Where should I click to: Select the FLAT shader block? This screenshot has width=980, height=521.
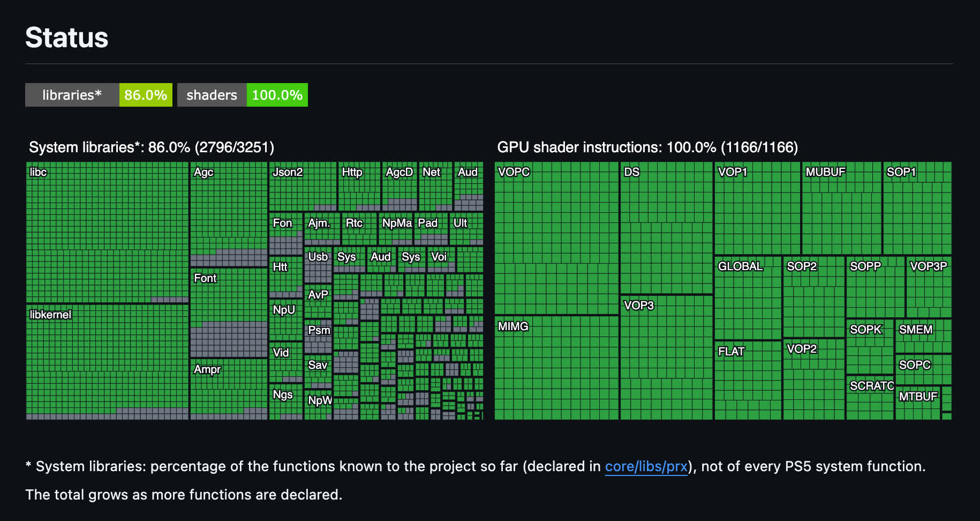748,381
